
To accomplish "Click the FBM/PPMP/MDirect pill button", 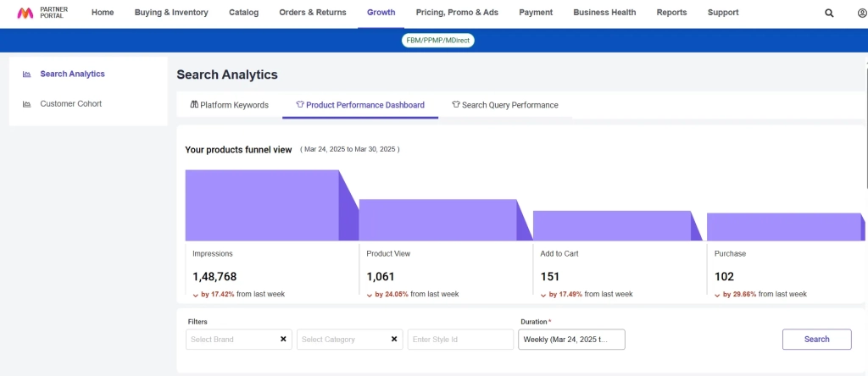I will (x=438, y=41).
